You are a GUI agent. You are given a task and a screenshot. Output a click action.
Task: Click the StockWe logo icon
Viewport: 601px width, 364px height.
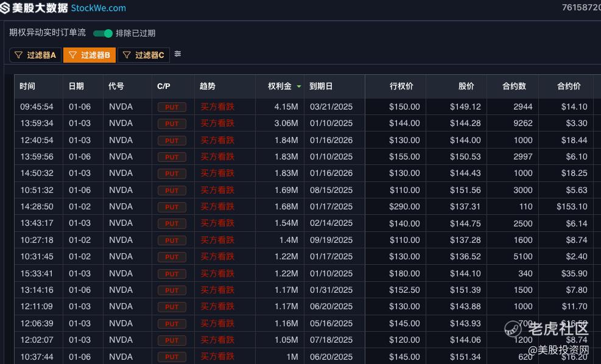coord(5,8)
